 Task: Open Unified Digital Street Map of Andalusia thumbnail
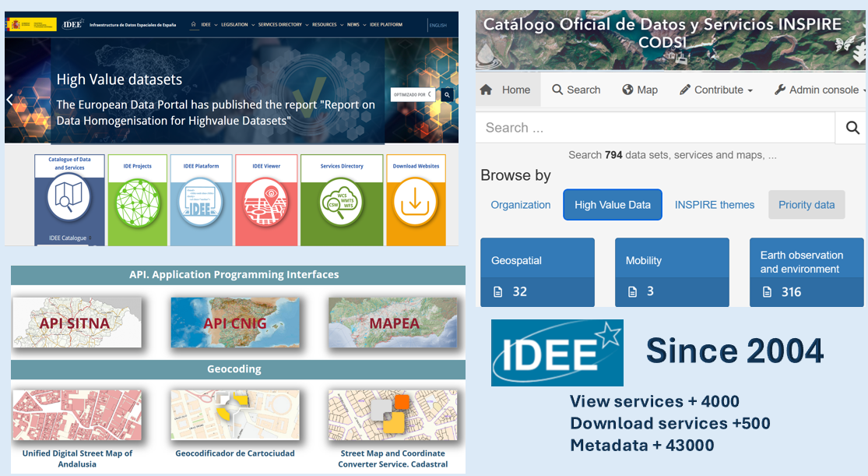[77, 415]
